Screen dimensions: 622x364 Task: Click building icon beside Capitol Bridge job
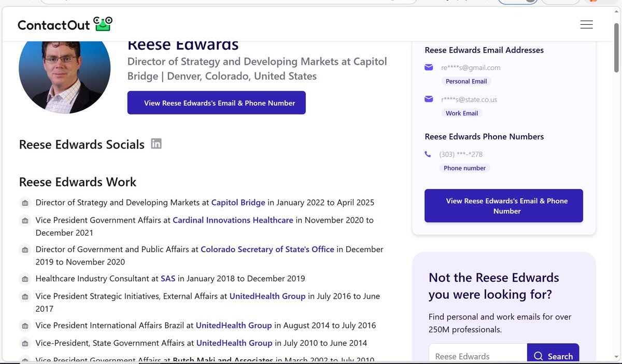(x=24, y=203)
